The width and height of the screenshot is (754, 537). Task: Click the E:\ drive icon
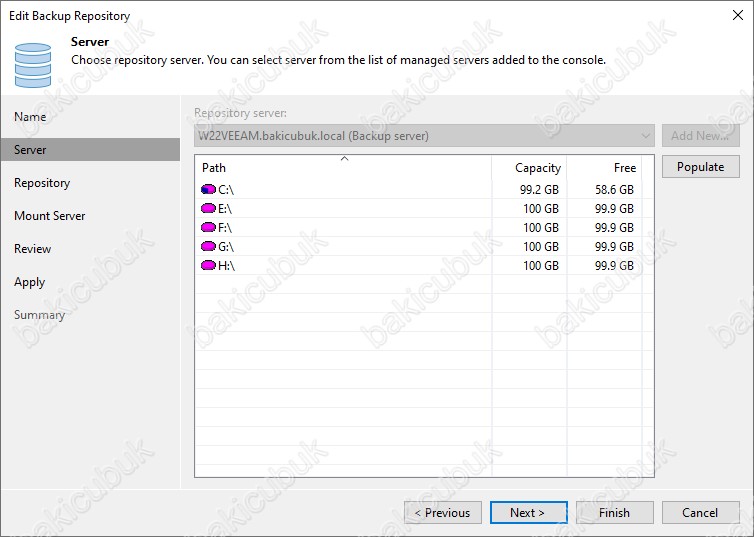click(208, 208)
